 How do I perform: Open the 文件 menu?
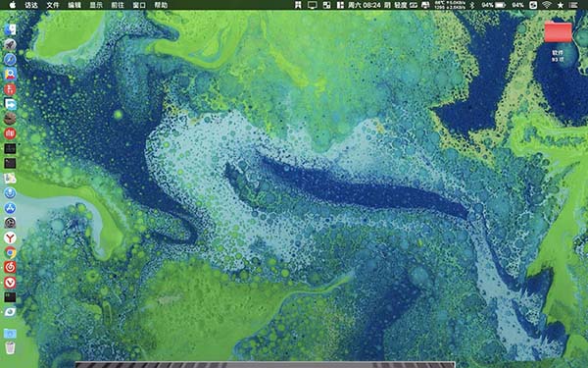53,5
